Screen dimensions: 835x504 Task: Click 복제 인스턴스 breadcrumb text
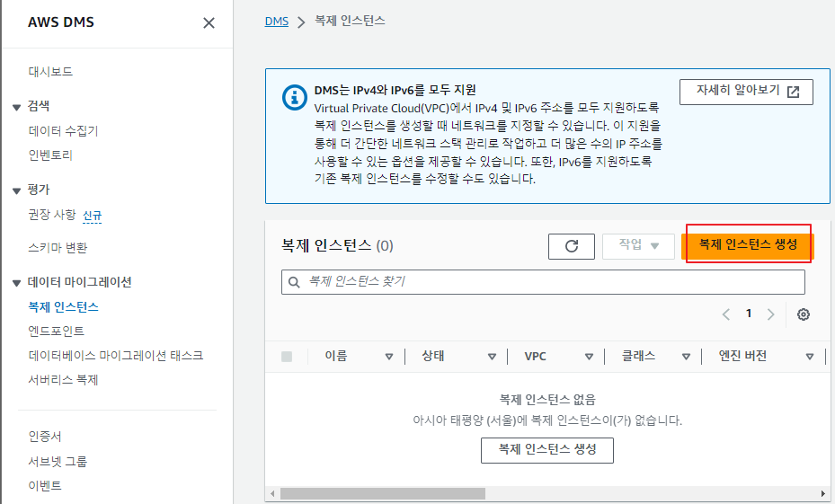[350, 21]
